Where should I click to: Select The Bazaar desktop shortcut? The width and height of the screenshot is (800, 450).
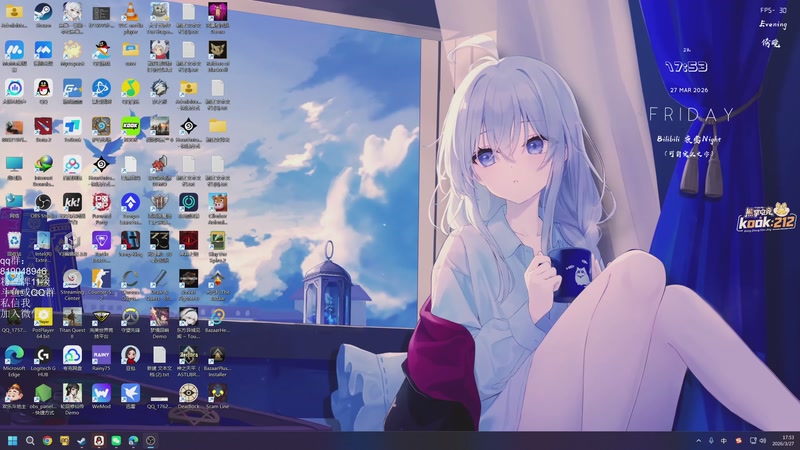point(217,285)
